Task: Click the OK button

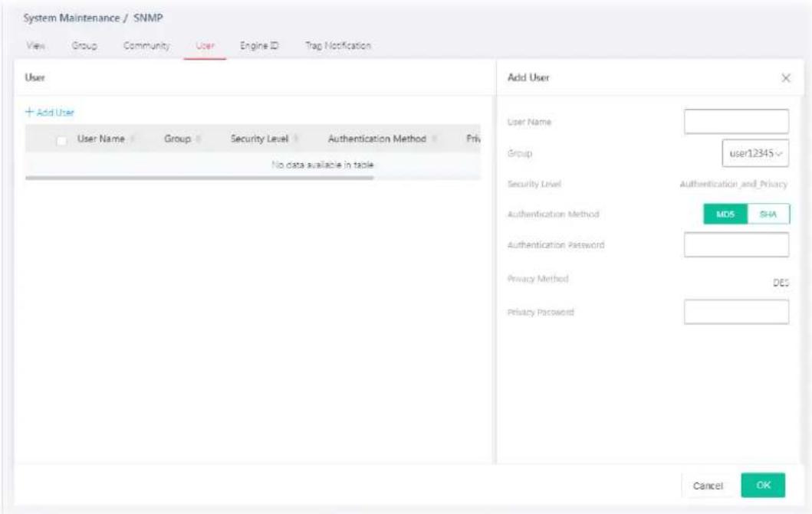Action: click(x=763, y=485)
